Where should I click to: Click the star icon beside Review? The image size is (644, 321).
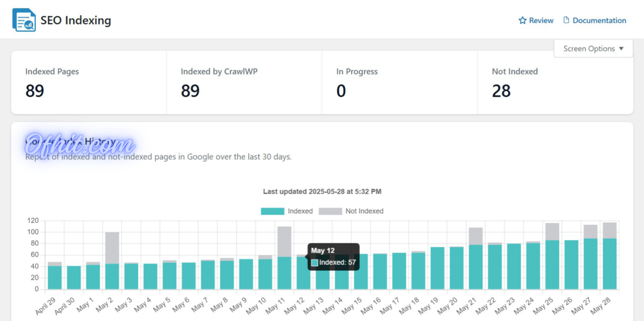pos(522,20)
